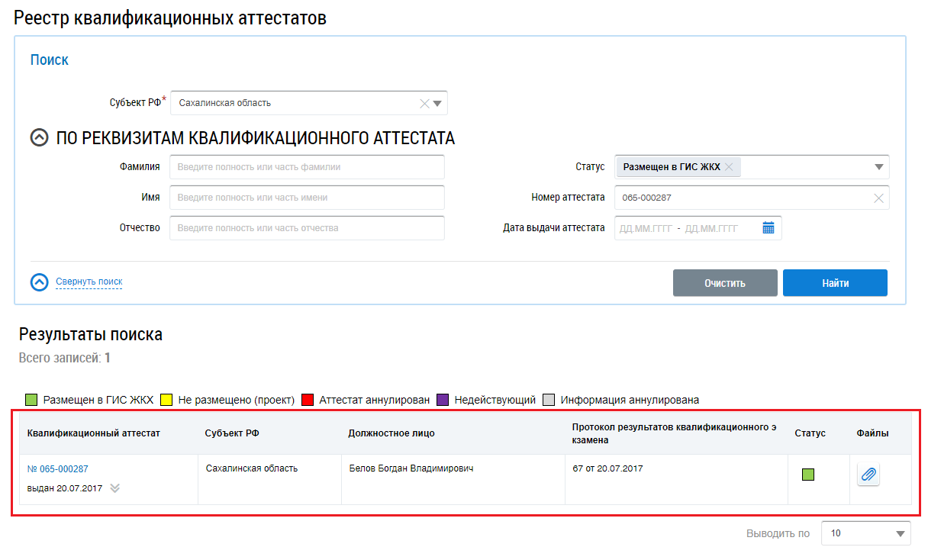Click the green status square in results row
Viewport: 928px width, 560px height.
click(808, 475)
